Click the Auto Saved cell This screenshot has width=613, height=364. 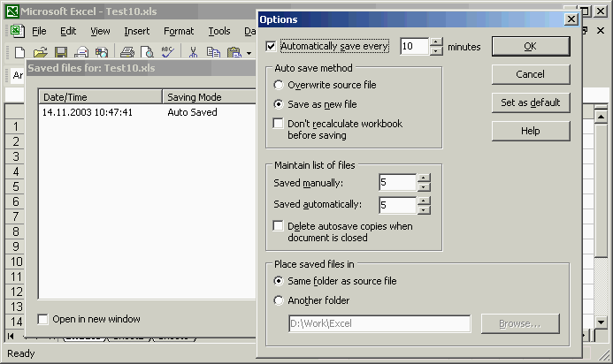[x=192, y=112]
